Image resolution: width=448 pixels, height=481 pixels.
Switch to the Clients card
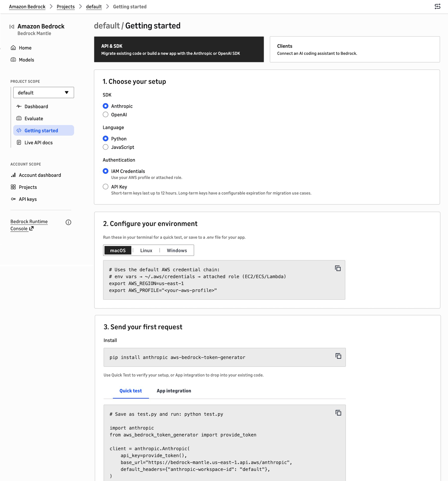pos(355,49)
